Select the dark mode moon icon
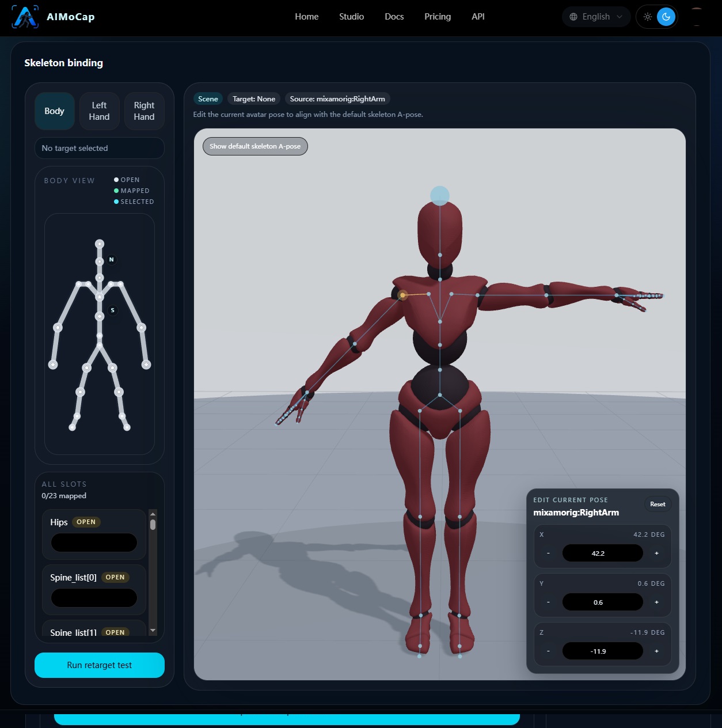722x728 pixels. 666,17
